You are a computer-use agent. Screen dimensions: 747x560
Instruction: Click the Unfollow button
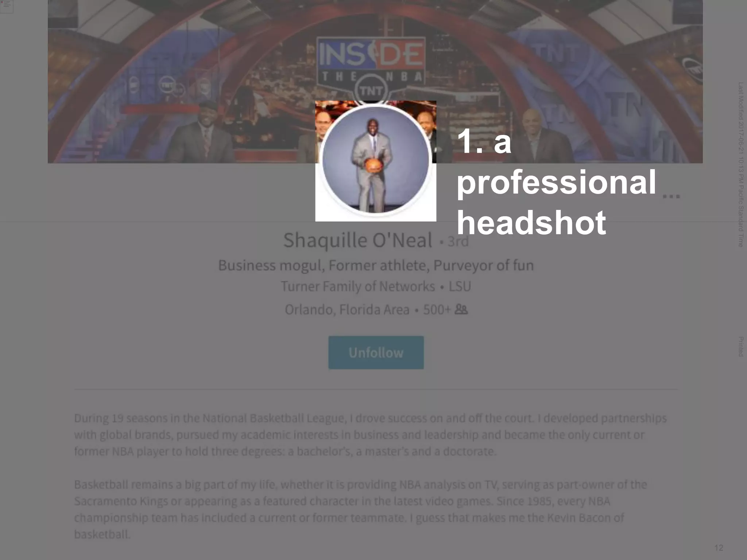tap(376, 353)
